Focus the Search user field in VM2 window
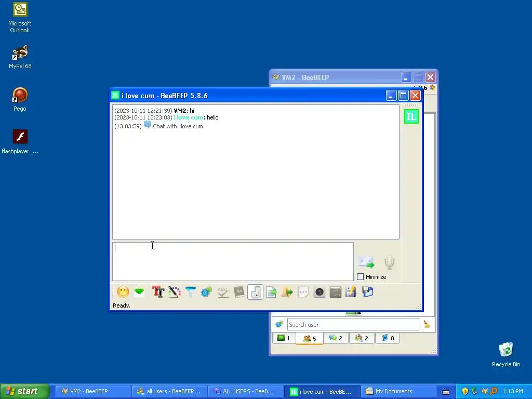Image resolution: width=532 pixels, height=399 pixels. [x=353, y=324]
